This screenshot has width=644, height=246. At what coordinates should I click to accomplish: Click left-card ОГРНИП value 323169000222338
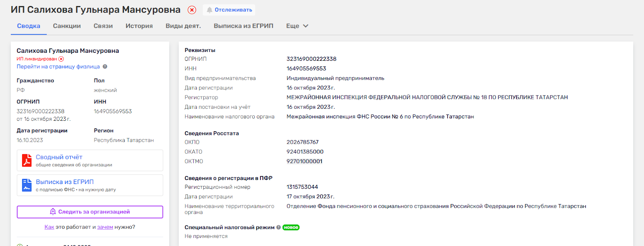tap(40, 111)
